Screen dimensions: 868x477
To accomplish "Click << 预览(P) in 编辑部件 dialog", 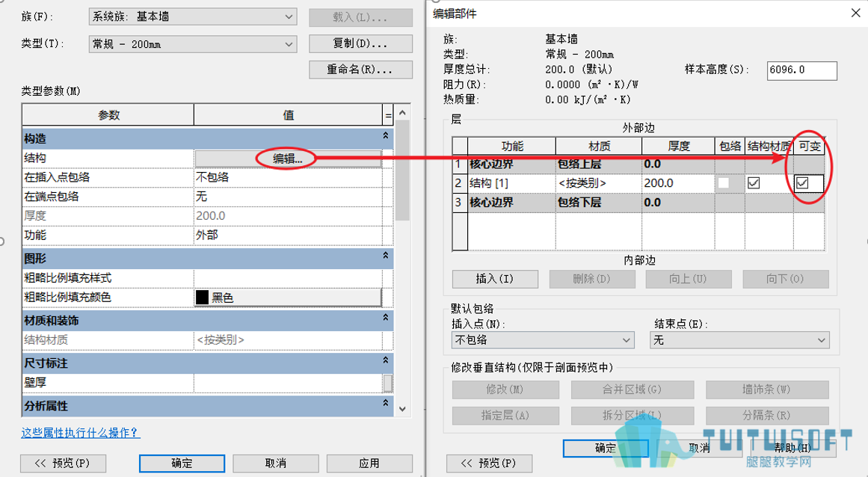I will pyautogui.click(x=490, y=464).
